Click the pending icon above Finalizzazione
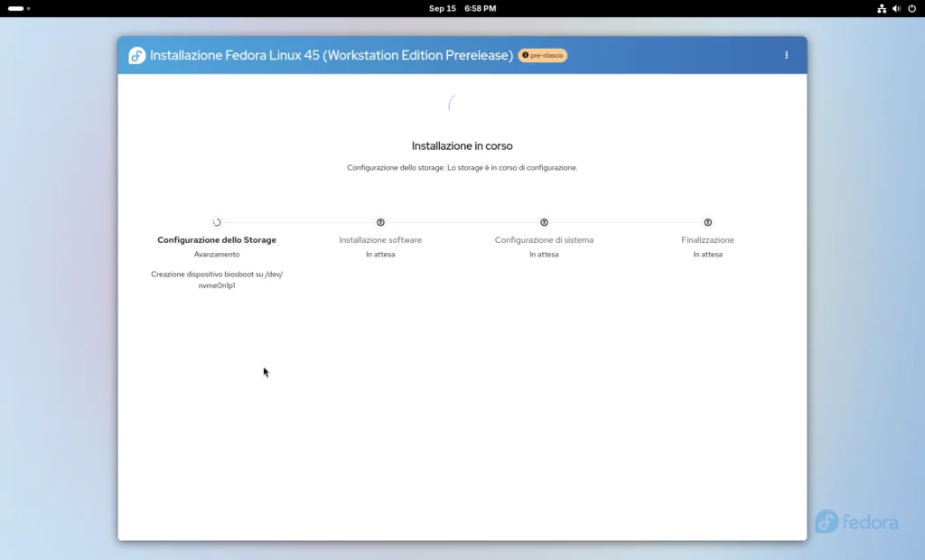This screenshot has height=560, width=925. (708, 222)
